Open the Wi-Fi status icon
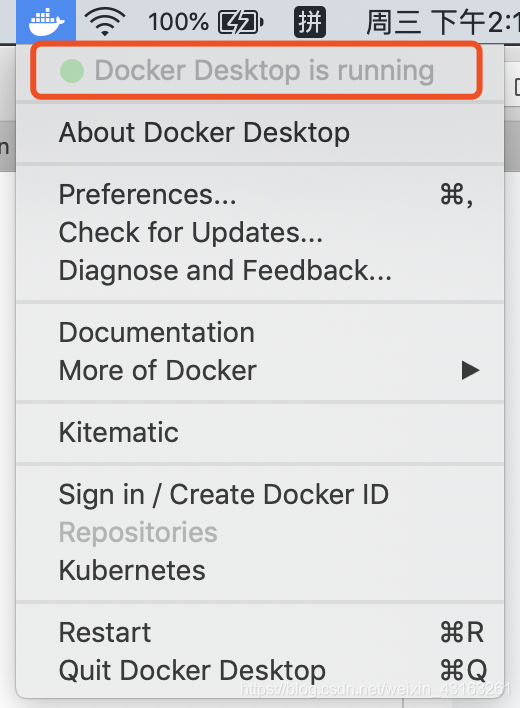Image resolution: width=520 pixels, height=708 pixels. click(105, 22)
